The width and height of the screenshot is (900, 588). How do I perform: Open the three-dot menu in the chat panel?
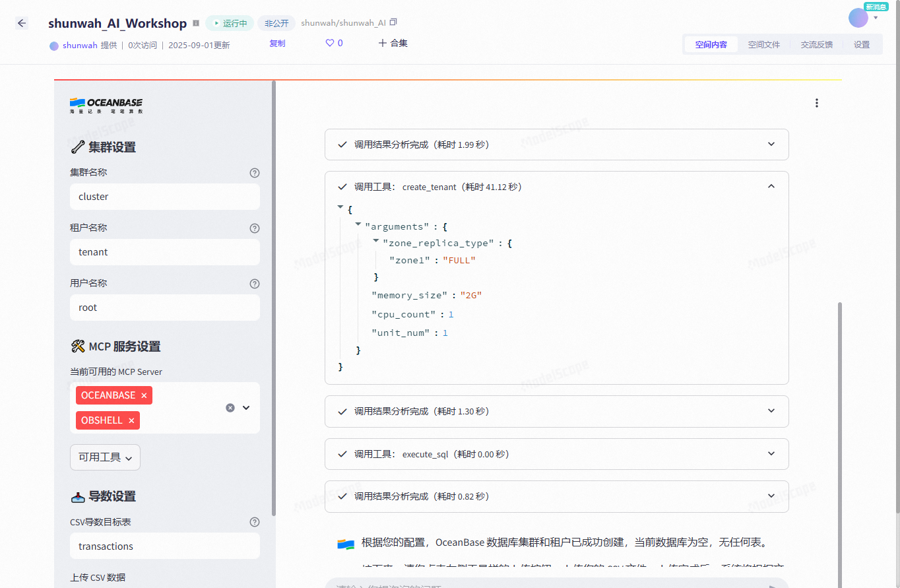(817, 103)
